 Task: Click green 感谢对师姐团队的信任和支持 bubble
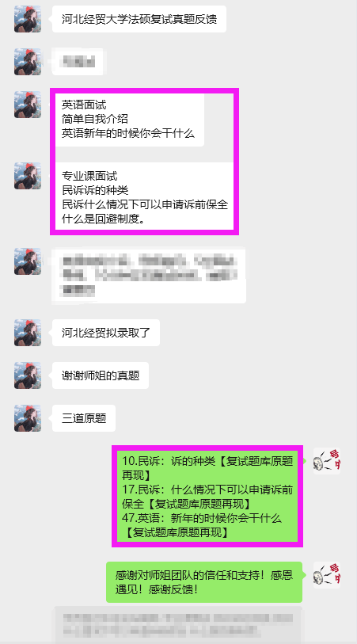point(204,582)
